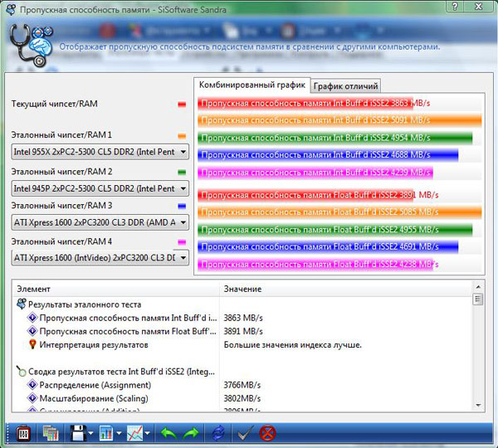Screen dimensions: 498x448
Task: Switch to 'График отличий' tab
Action: [345, 86]
